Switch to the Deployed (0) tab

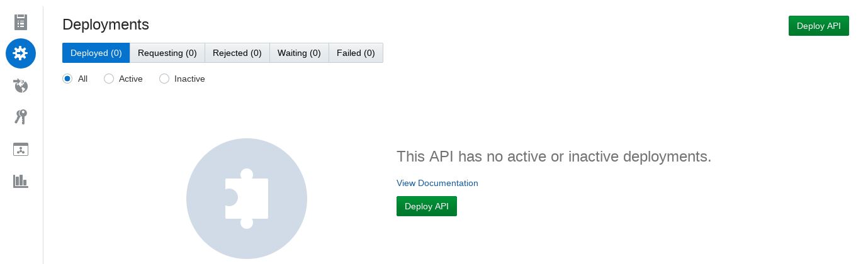[96, 53]
